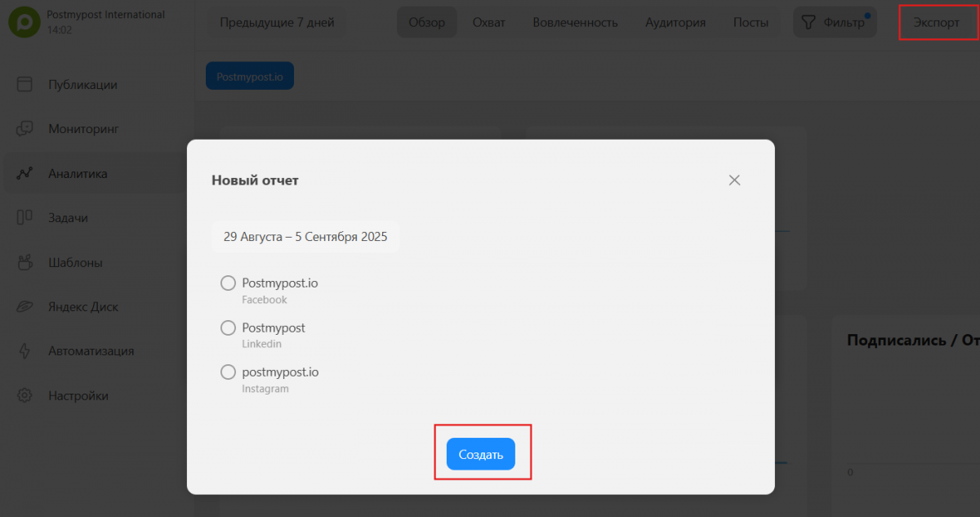Select Postmypost.io Facebook radio button

229,283
